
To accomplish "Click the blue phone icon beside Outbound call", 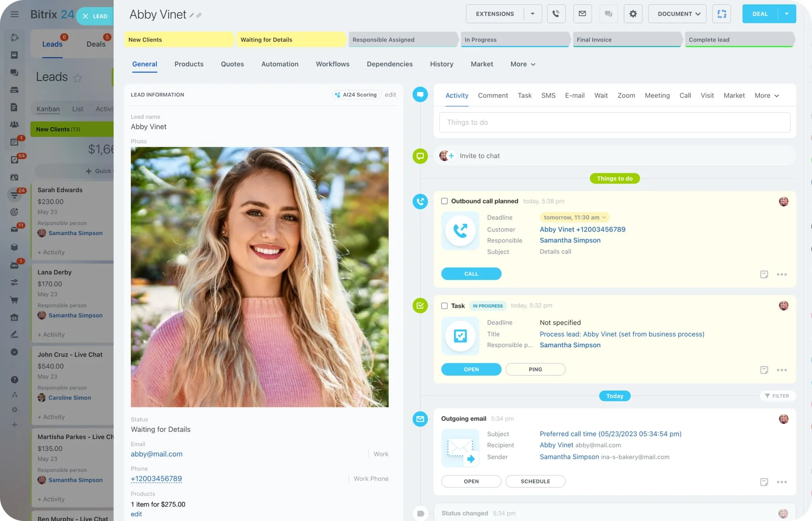I will point(420,202).
